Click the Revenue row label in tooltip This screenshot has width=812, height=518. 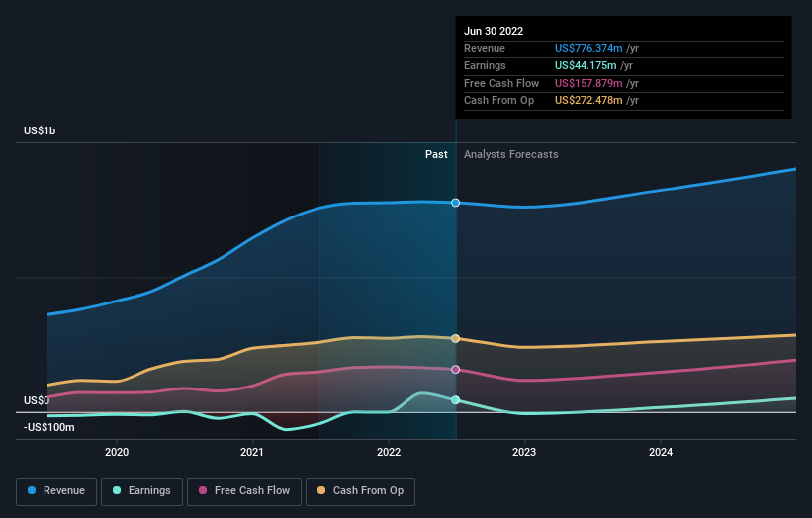485,48
